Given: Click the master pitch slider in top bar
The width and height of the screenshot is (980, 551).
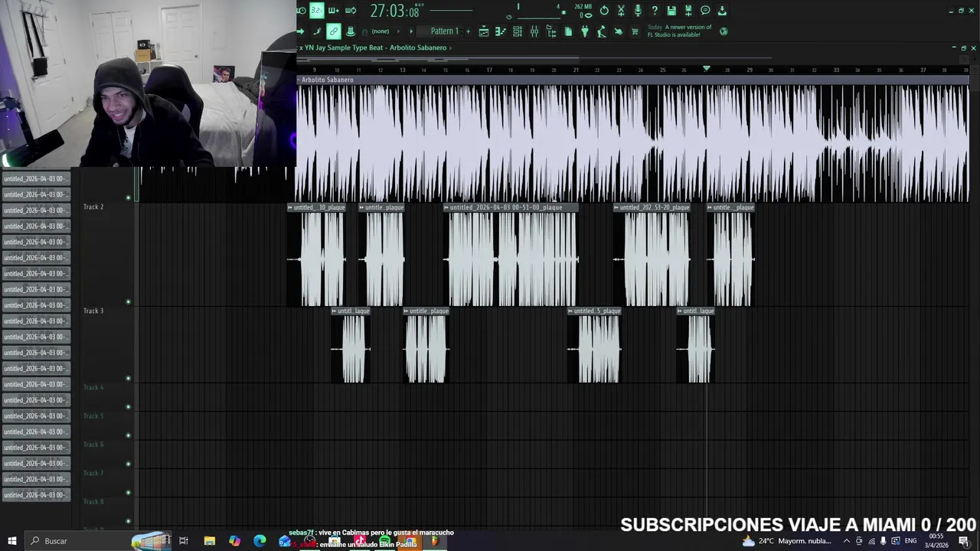Looking at the screenshot, I should 518,8.
